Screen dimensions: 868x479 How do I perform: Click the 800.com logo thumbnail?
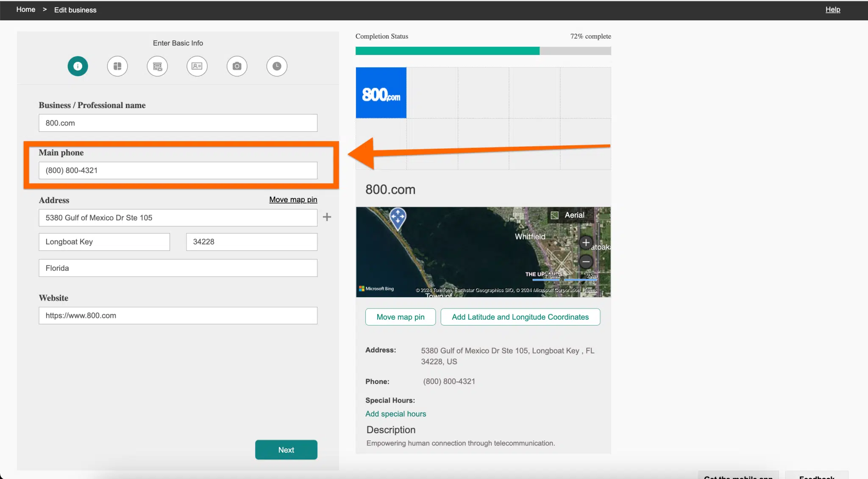pos(381,93)
